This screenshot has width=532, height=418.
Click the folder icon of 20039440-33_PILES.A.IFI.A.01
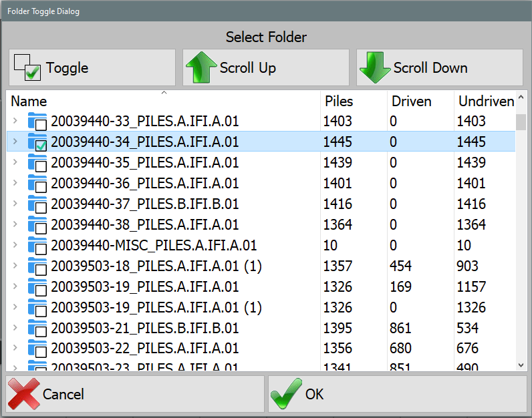point(37,122)
